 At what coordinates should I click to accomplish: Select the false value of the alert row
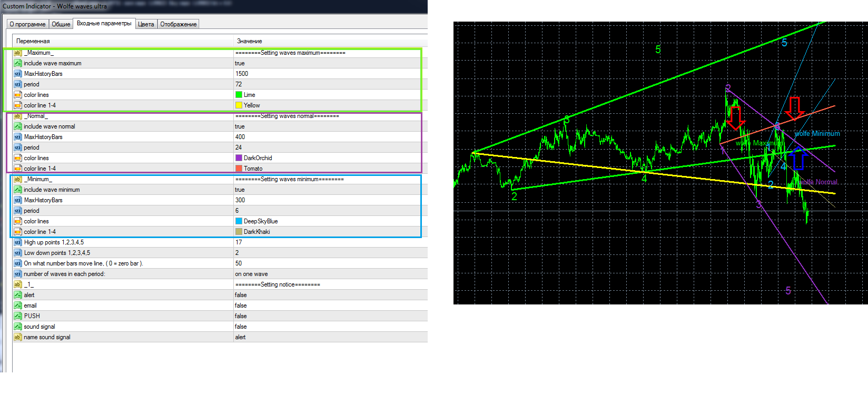tap(241, 295)
